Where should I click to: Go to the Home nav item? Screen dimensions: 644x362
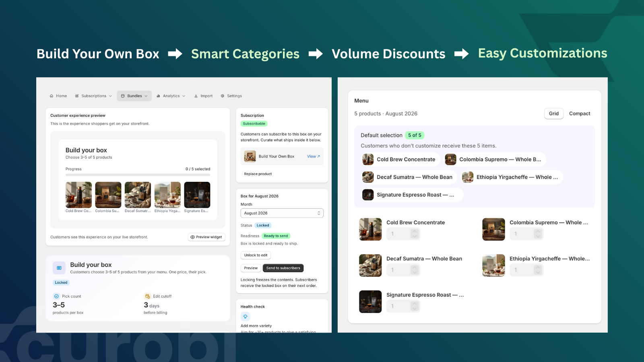tap(58, 96)
